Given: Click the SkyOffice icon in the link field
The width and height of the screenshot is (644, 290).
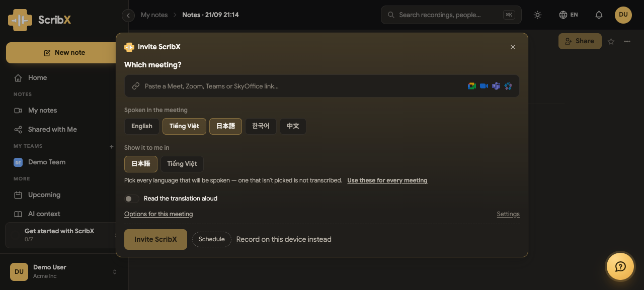Looking at the screenshot, I should coord(508,86).
